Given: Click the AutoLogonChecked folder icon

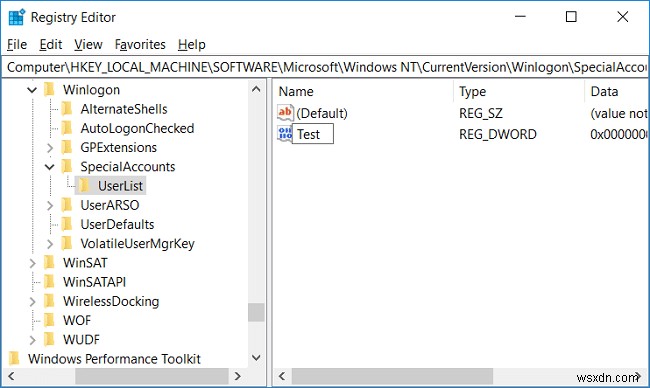Looking at the screenshot, I should click(67, 128).
